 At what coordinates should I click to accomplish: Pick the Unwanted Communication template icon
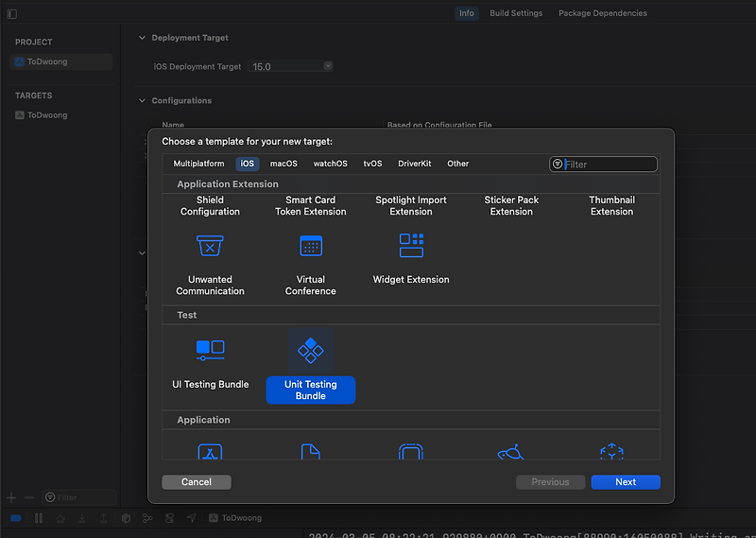tap(210, 246)
